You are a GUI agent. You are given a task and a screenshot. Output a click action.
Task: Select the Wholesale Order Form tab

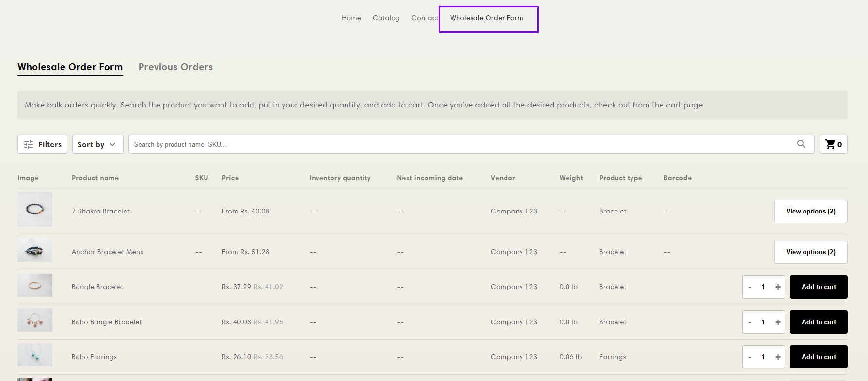70,67
